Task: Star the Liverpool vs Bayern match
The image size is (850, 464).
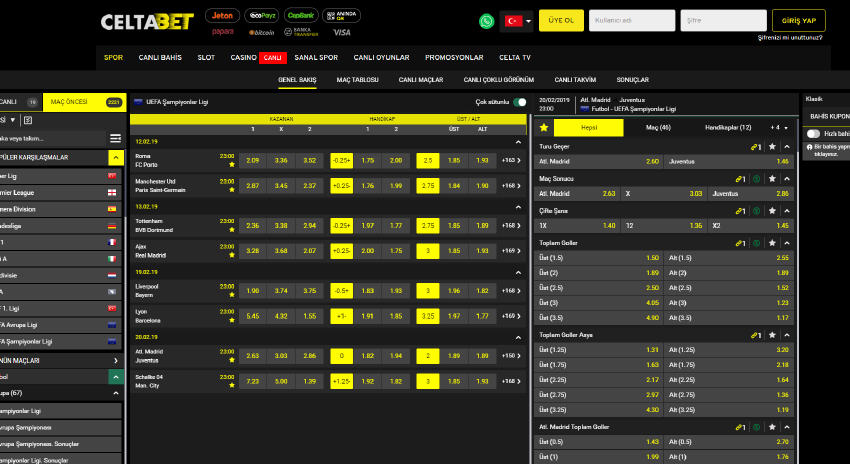Action: tap(232, 295)
